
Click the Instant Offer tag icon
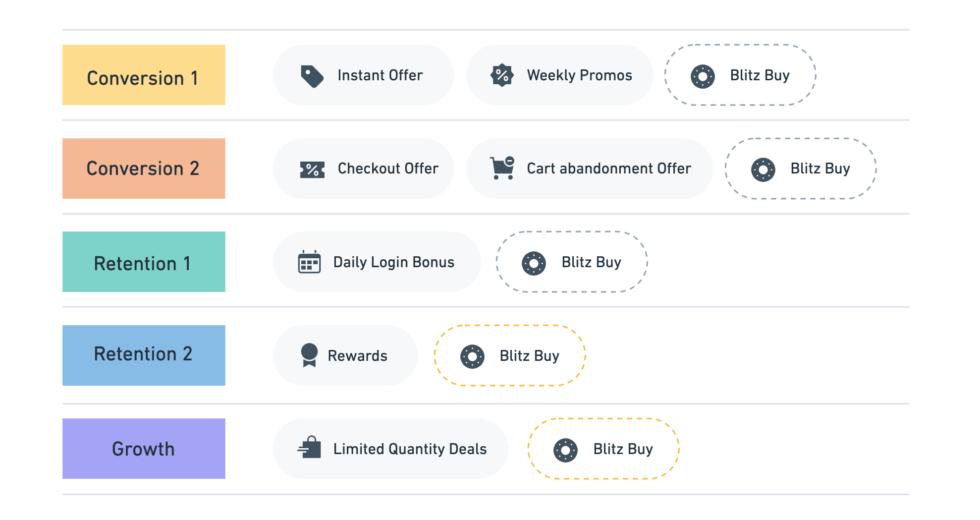click(312, 76)
